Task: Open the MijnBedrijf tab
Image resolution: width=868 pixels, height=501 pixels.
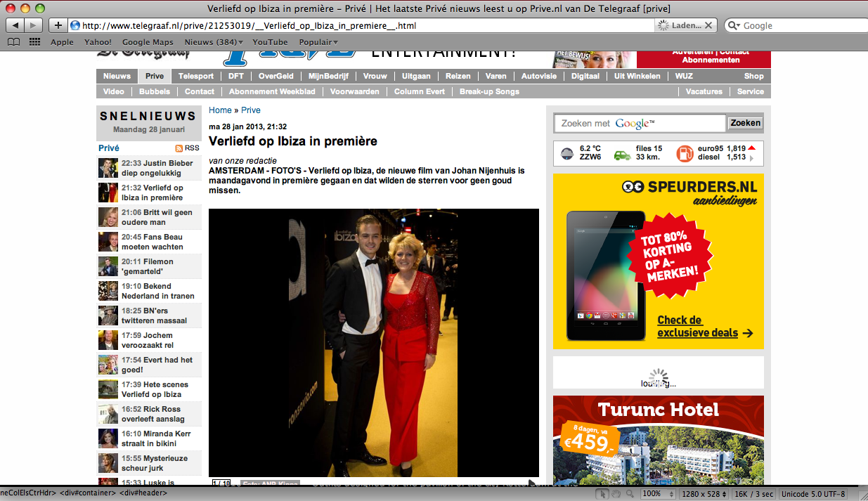Action: [x=330, y=76]
